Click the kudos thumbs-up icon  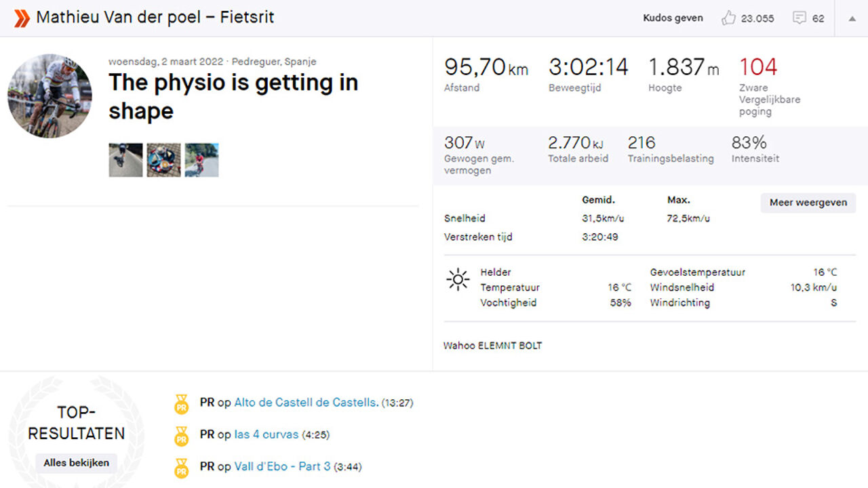click(728, 18)
